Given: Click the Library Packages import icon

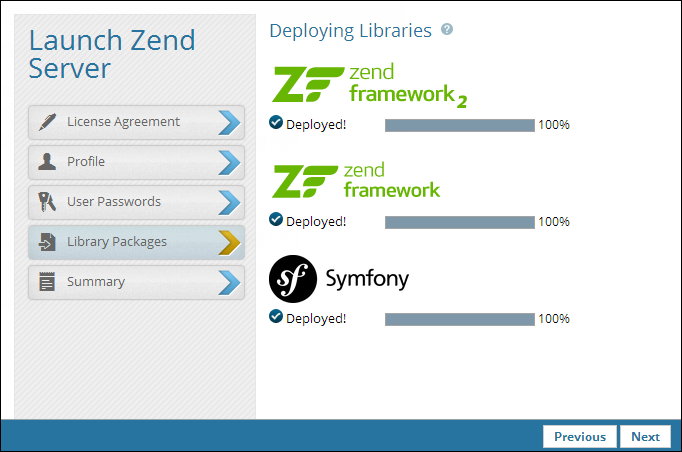Looking at the screenshot, I should (x=47, y=242).
